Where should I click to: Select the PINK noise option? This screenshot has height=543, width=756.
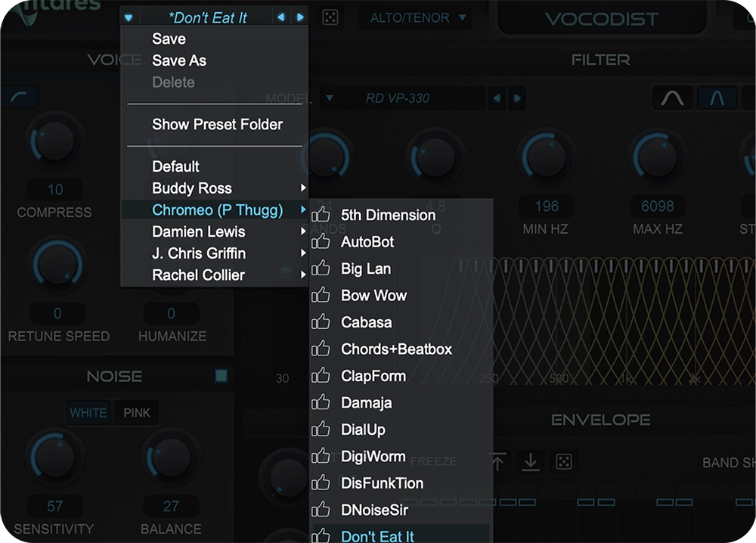click(136, 413)
